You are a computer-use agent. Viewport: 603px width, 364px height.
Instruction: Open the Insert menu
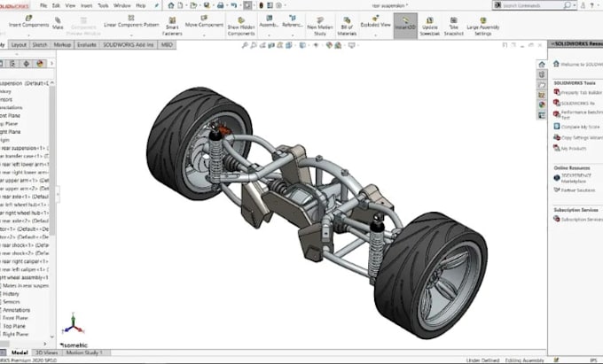point(86,6)
